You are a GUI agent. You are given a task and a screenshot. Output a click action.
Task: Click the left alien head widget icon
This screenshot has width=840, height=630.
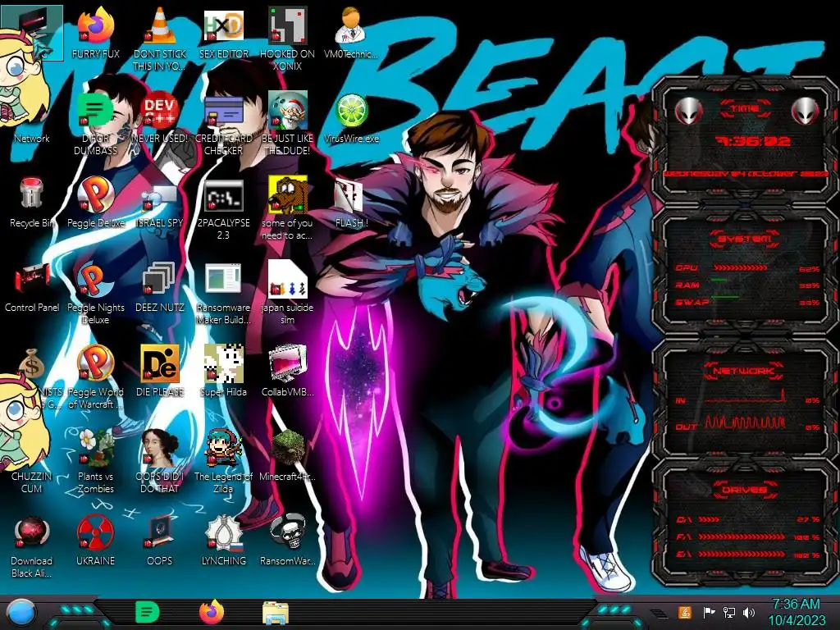[688, 111]
